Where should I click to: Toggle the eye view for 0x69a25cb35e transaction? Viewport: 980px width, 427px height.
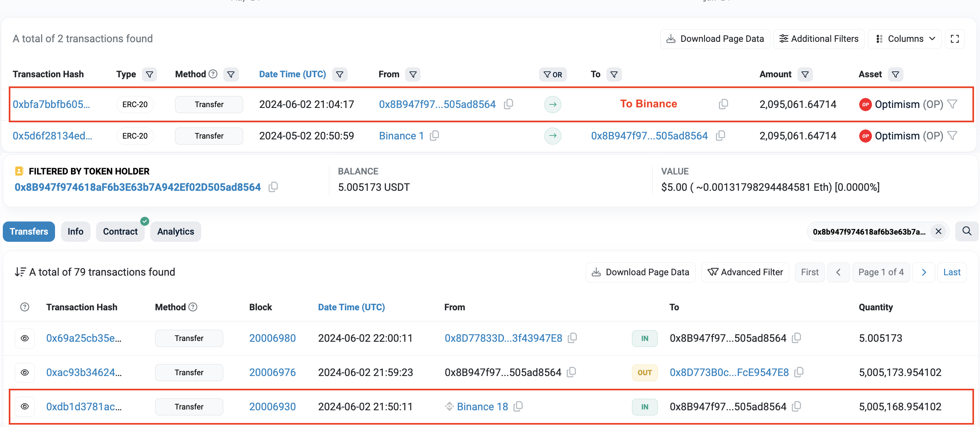pos(25,338)
